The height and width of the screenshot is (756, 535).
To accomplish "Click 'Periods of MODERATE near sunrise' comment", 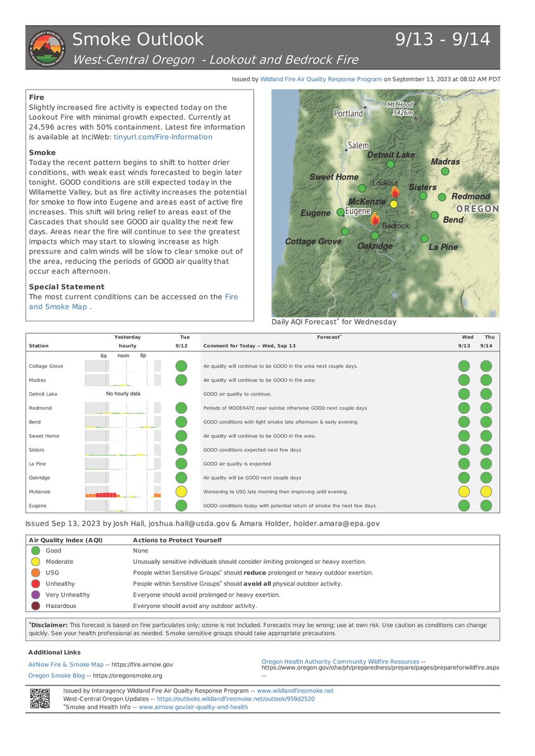I will tap(285, 408).
